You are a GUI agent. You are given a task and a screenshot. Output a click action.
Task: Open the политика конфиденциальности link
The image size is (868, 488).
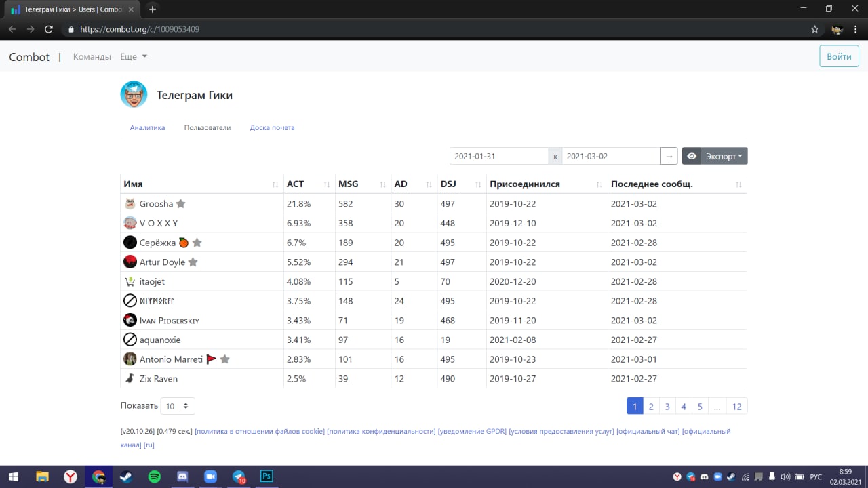[381, 431]
